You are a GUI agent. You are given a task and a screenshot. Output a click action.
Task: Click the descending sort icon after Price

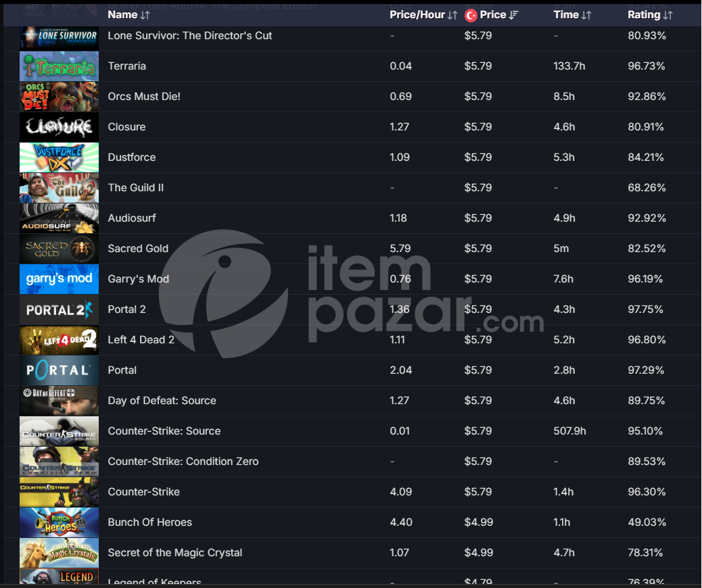(x=513, y=16)
